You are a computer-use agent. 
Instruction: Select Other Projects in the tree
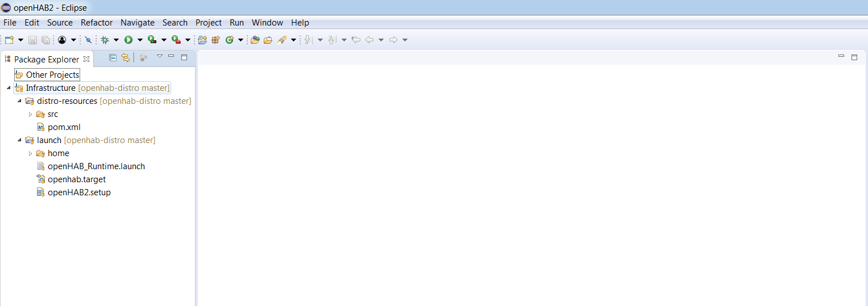point(47,74)
